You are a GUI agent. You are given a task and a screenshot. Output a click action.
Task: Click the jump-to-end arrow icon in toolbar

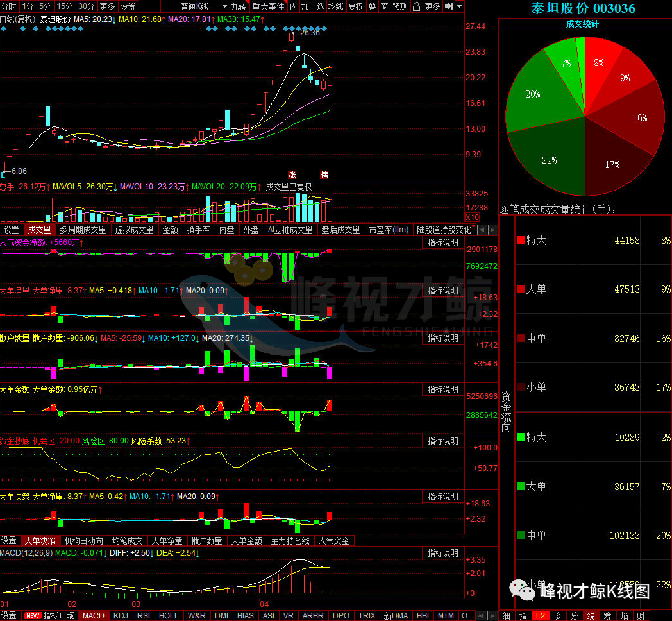pos(449,6)
